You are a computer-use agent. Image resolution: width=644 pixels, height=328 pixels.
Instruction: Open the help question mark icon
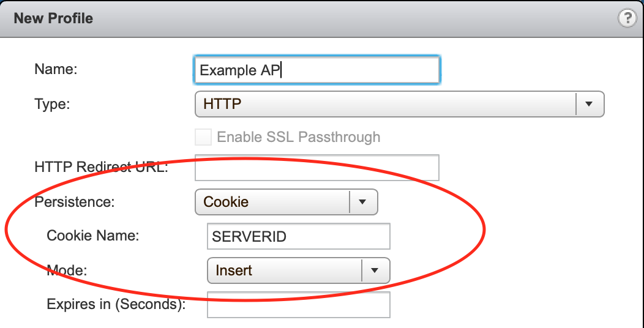tap(627, 19)
